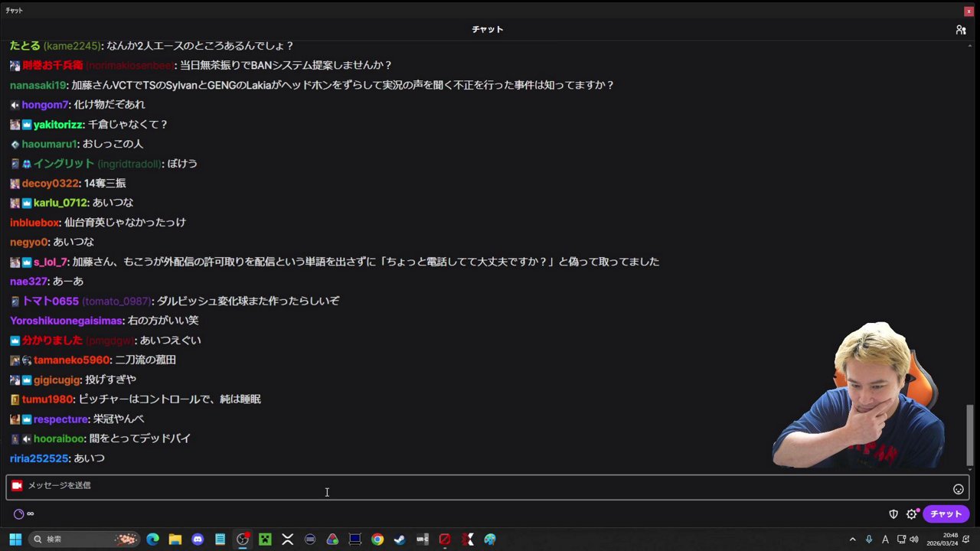Open chat settings with the gear icon
The height and width of the screenshot is (551, 980).
point(911,514)
